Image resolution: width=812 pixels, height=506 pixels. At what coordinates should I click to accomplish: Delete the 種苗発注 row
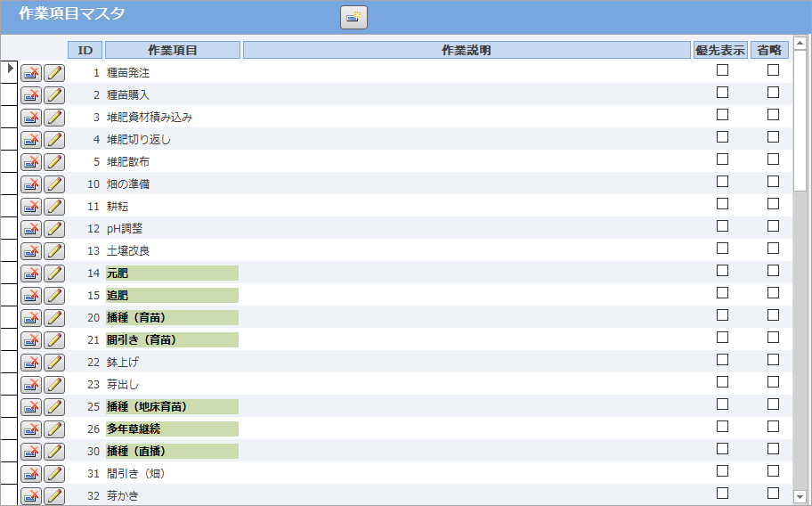(x=31, y=73)
